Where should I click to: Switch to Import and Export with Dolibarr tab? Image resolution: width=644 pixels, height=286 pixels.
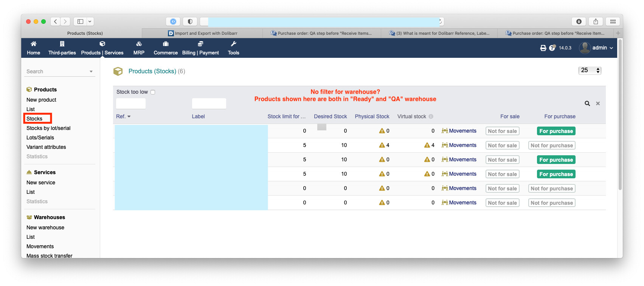[202, 33]
